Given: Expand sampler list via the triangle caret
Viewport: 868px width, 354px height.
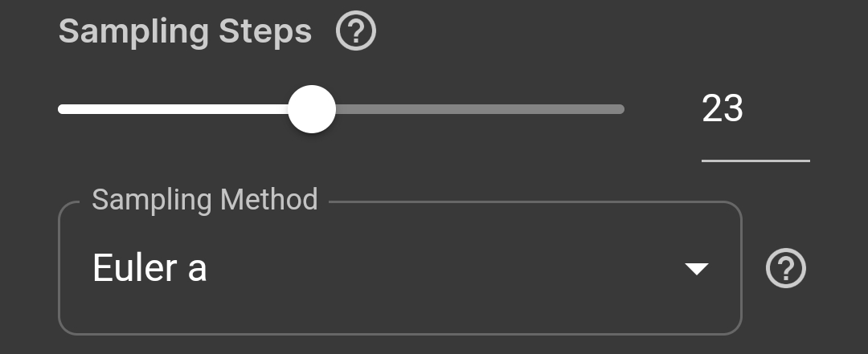Looking at the screenshot, I should coord(695,269).
